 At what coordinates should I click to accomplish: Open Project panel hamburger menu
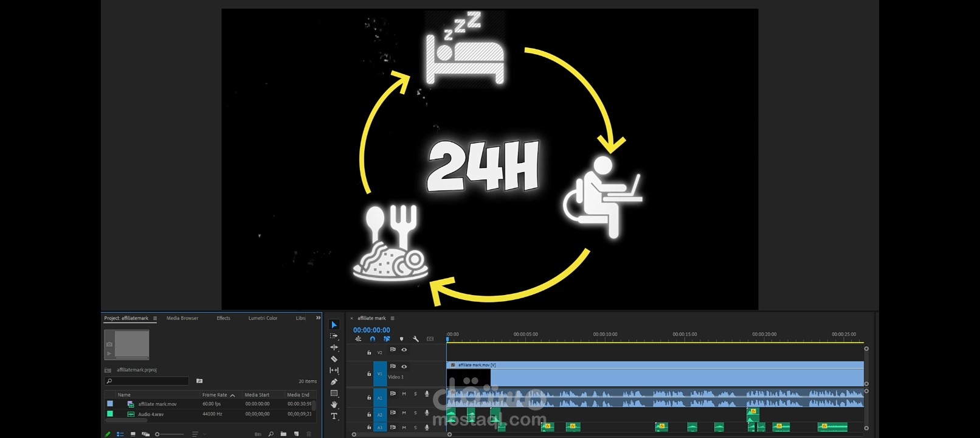point(155,318)
